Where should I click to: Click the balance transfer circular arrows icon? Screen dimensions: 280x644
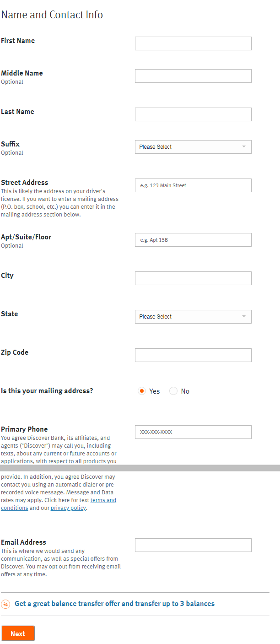coord(5,603)
